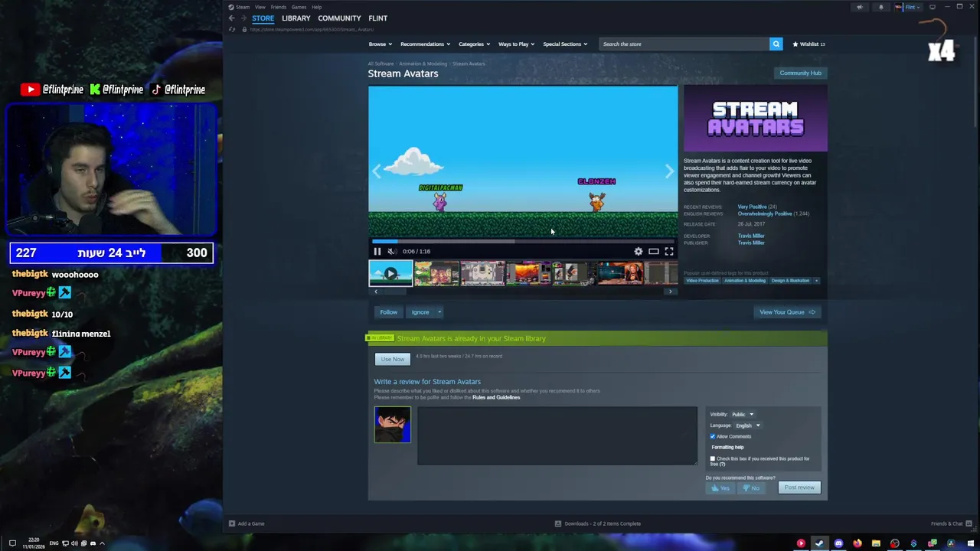Open Steam from the Windows taskbar
980x551 pixels.
pyautogui.click(x=819, y=543)
